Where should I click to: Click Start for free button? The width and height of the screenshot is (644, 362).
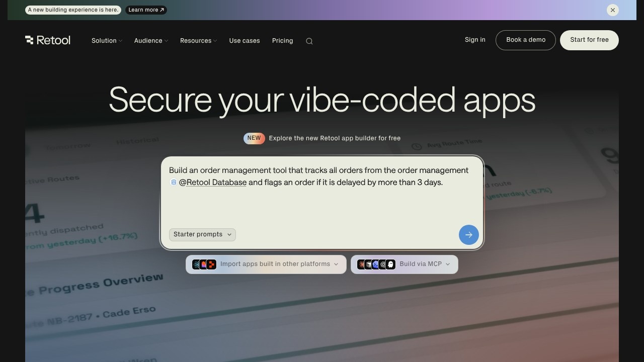coord(589,40)
